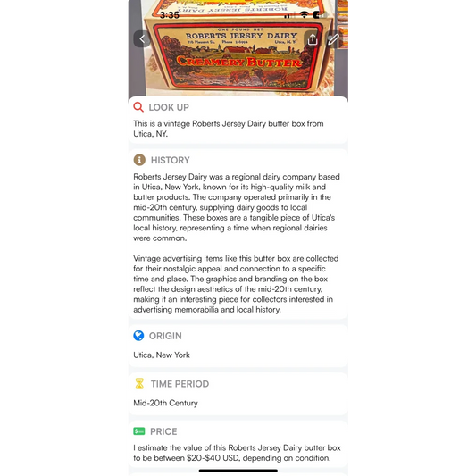
Task: Tap the back arrow button
Action: pos(142,39)
